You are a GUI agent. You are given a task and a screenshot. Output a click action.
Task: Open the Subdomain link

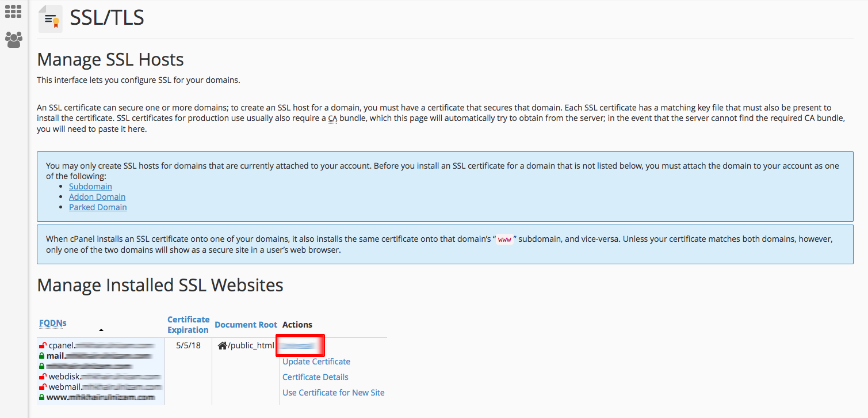(90, 187)
